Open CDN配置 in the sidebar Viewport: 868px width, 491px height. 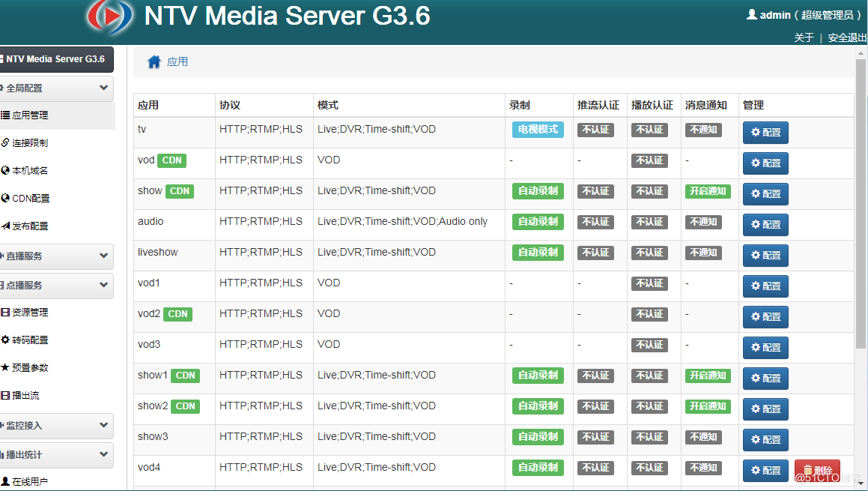coord(31,198)
